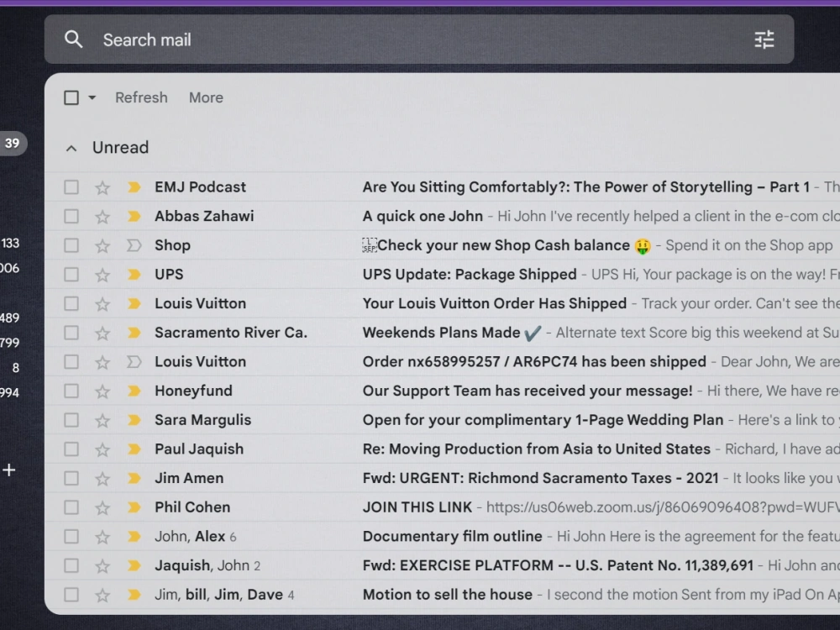
Task: Select the Sacramento River Ca. email checkbox
Action: point(71,333)
